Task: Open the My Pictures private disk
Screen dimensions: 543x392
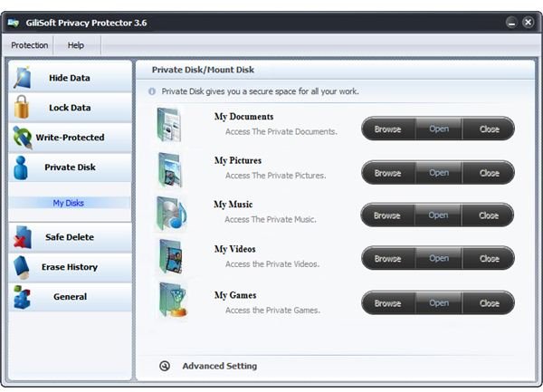Action: 439,173
